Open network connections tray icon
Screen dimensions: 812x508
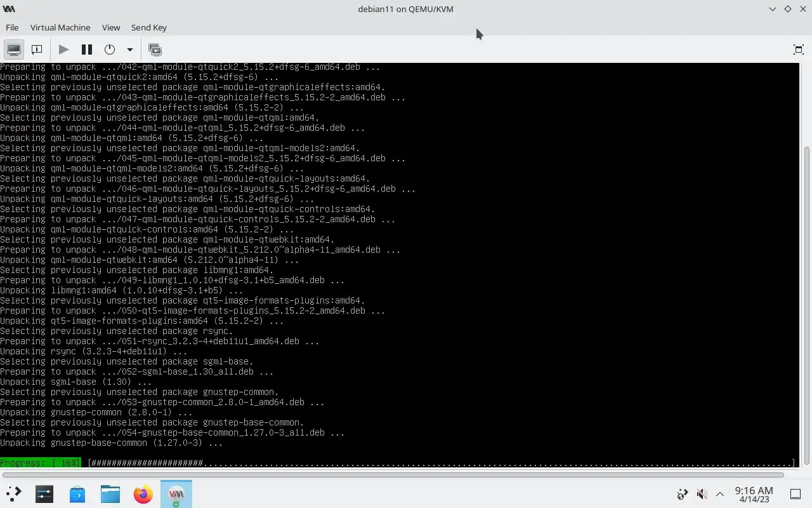[683, 494]
